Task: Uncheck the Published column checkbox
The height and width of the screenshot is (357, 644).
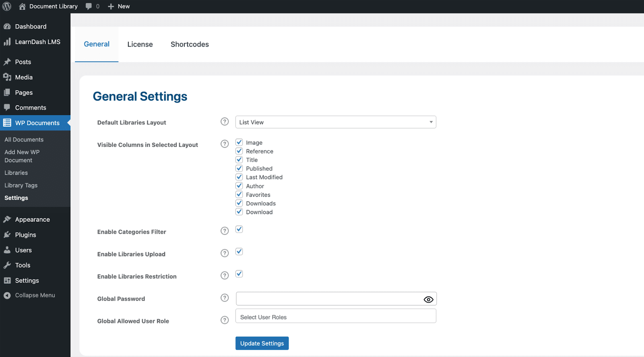Action: (239, 168)
